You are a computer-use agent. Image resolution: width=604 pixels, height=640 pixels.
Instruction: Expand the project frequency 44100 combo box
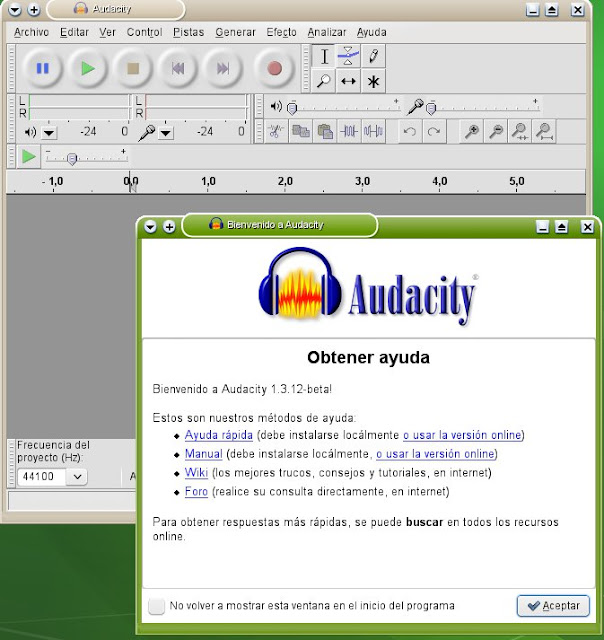click(x=77, y=476)
